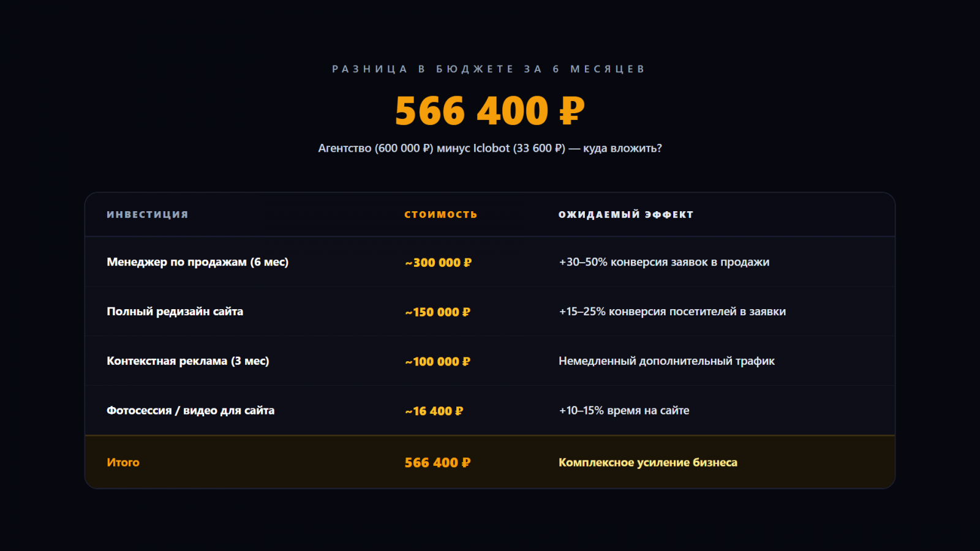Click the ~300 000 ₽ cost value
980x551 pixels.
(x=438, y=263)
